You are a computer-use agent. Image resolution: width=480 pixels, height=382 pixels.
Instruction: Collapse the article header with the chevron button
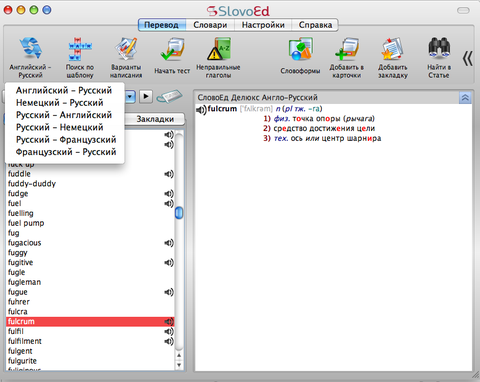tap(465, 98)
